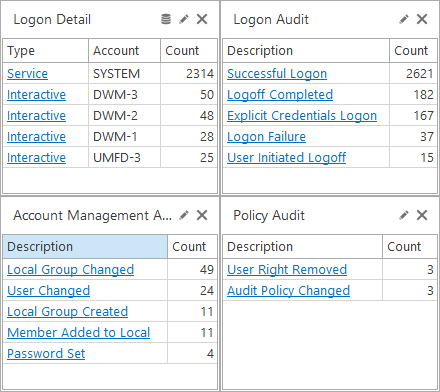
Task: Select the Policy Audit panel title
Action: (269, 216)
